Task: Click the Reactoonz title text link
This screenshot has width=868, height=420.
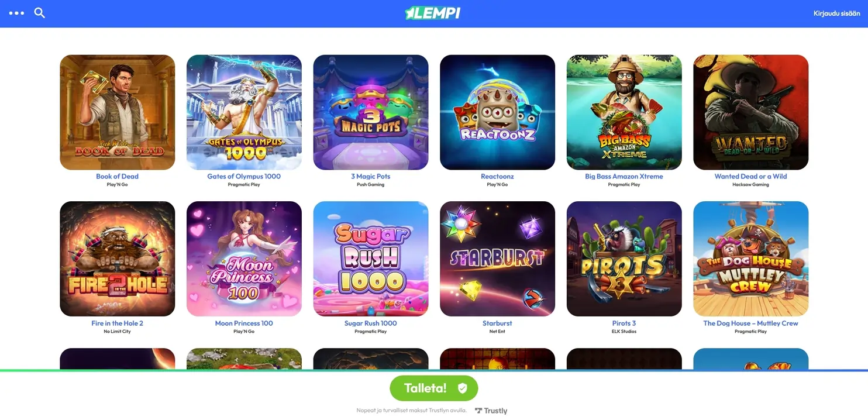Action: (497, 176)
